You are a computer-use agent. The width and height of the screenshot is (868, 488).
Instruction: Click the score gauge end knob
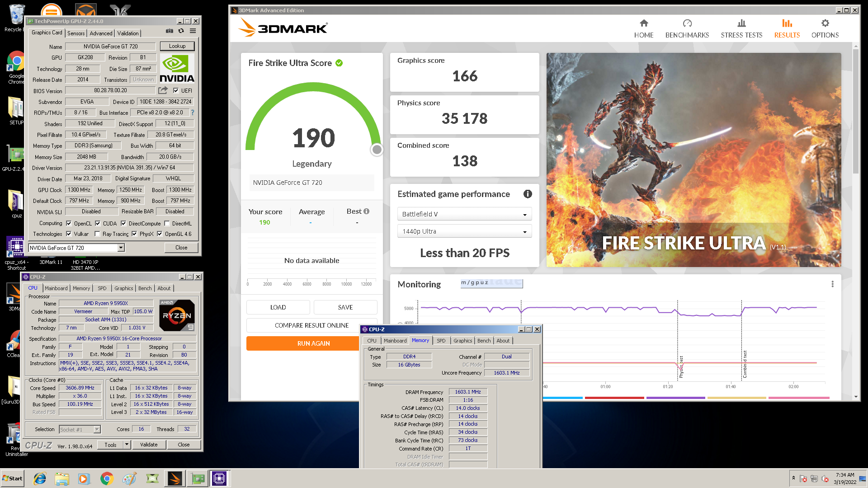(377, 150)
